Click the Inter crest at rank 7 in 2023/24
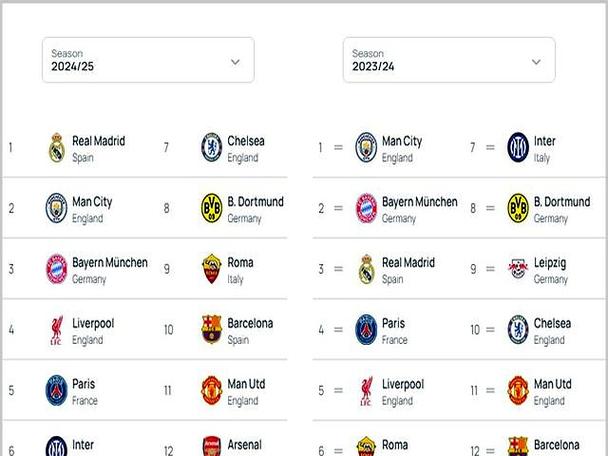 (x=518, y=147)
